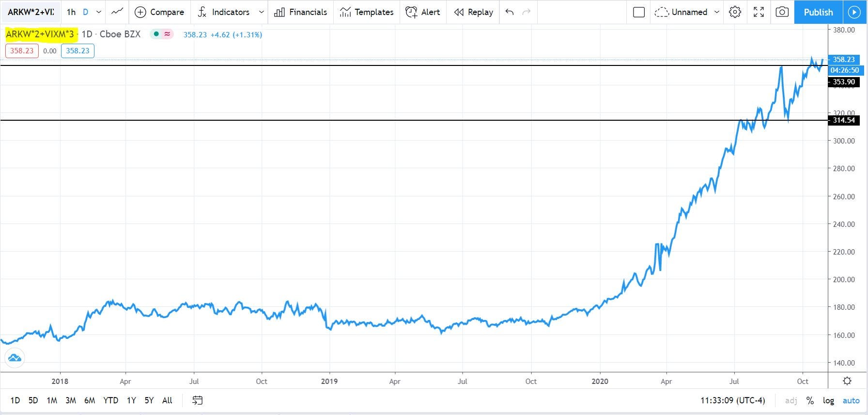The width and height of the screenshot is (868, 415).
Task: Select the D daily interval
Action: point(86,12)
